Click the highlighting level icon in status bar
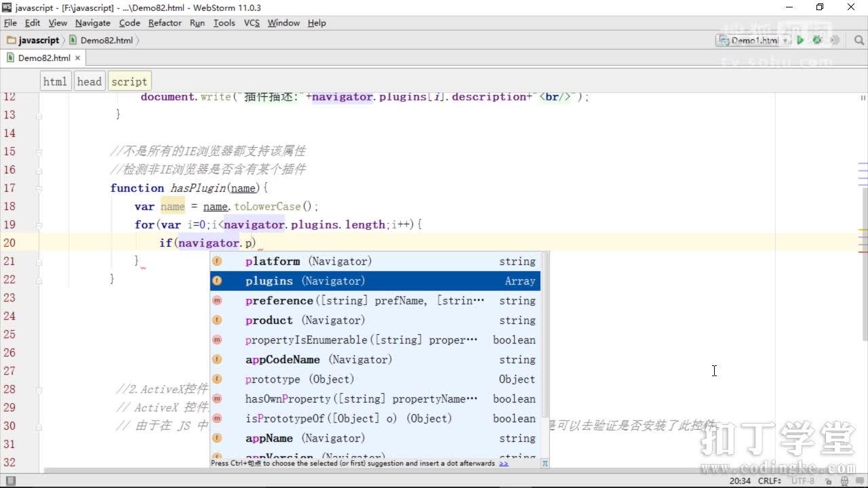 [x=845, y=481]
